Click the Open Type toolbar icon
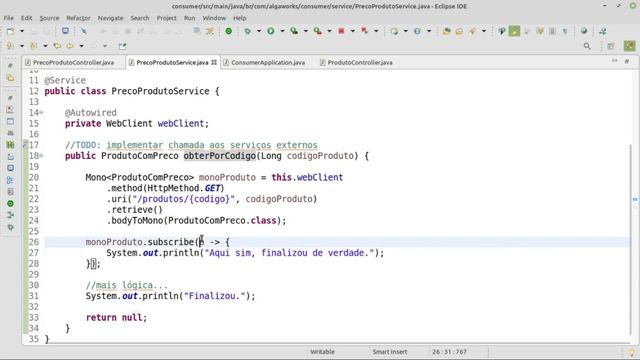 click(x=447, y=31)
